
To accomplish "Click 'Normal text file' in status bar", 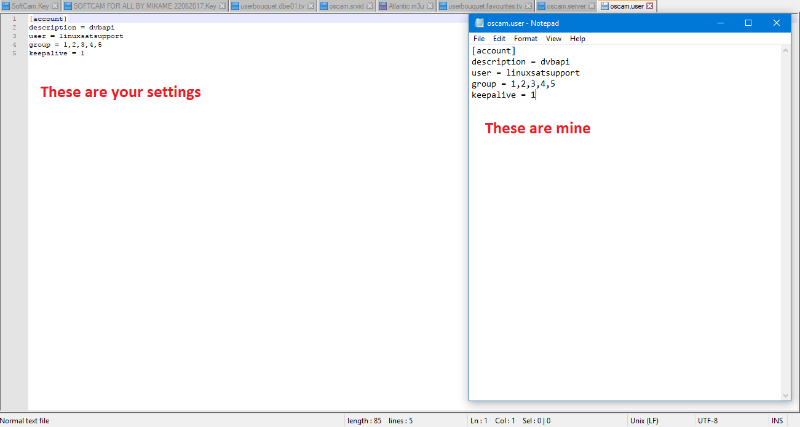I will (24, 421).
